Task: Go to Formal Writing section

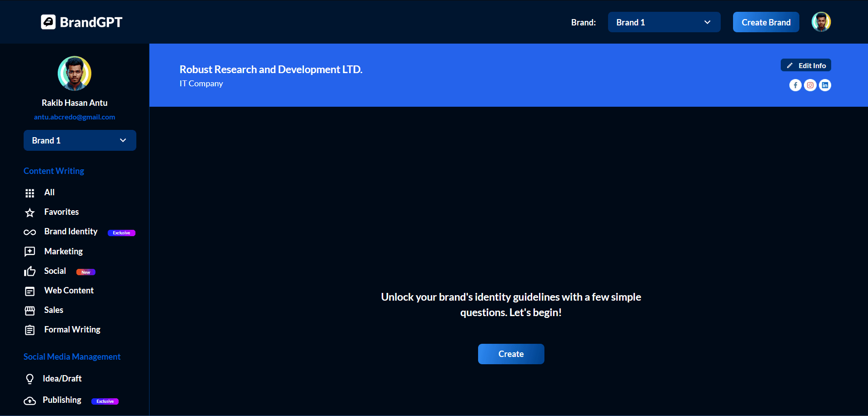Action: [x=72, y=330]
